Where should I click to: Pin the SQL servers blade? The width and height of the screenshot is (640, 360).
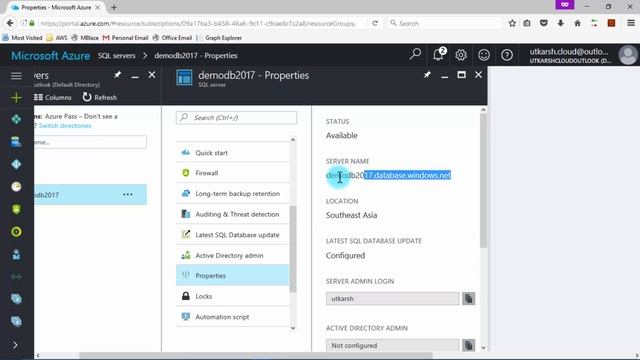[x=118, y=75]
